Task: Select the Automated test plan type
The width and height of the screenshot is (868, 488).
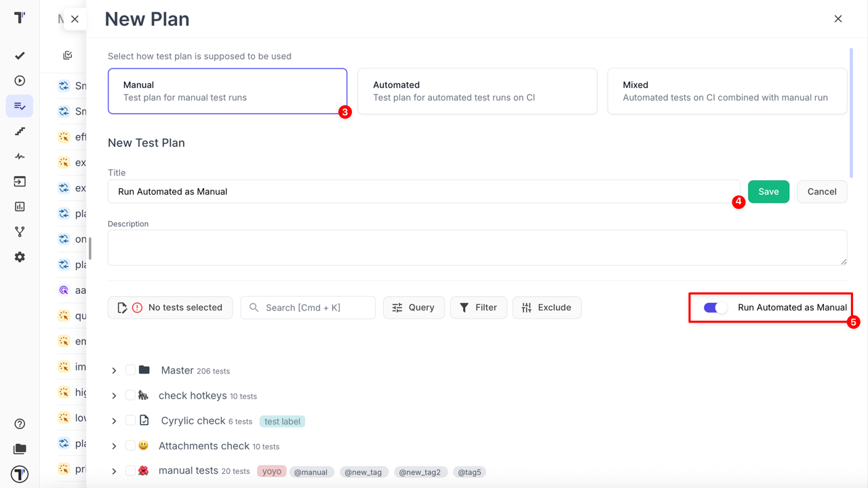Action: [477, 91]
